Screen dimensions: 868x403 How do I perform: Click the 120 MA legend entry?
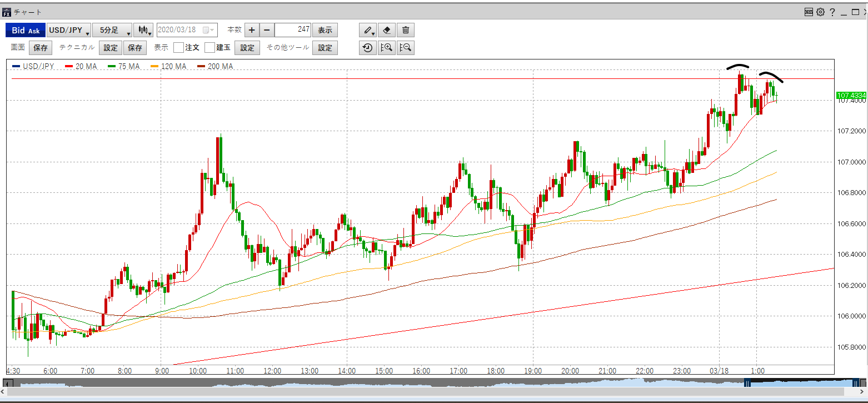pos(168,66)
